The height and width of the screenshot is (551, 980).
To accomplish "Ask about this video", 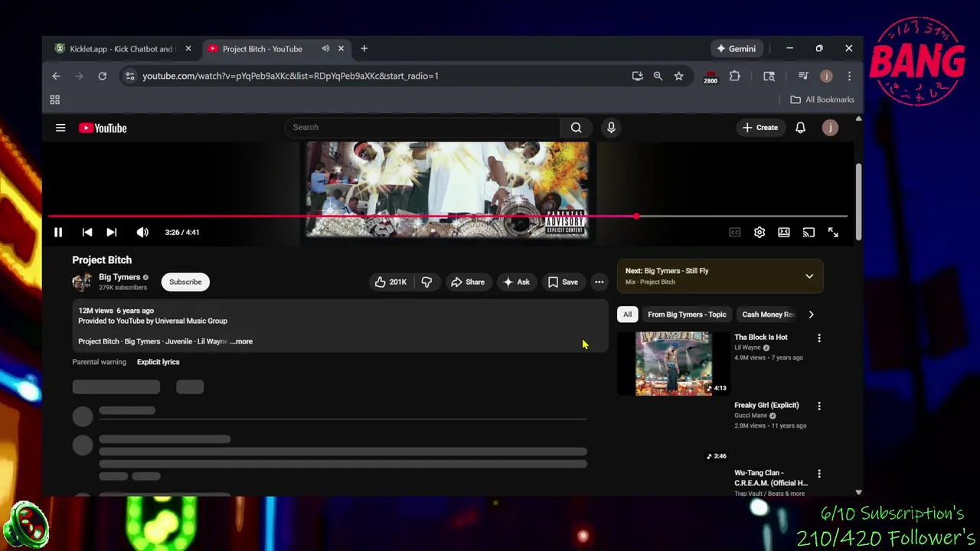I will pyautogui.click(x=516, y=282).
